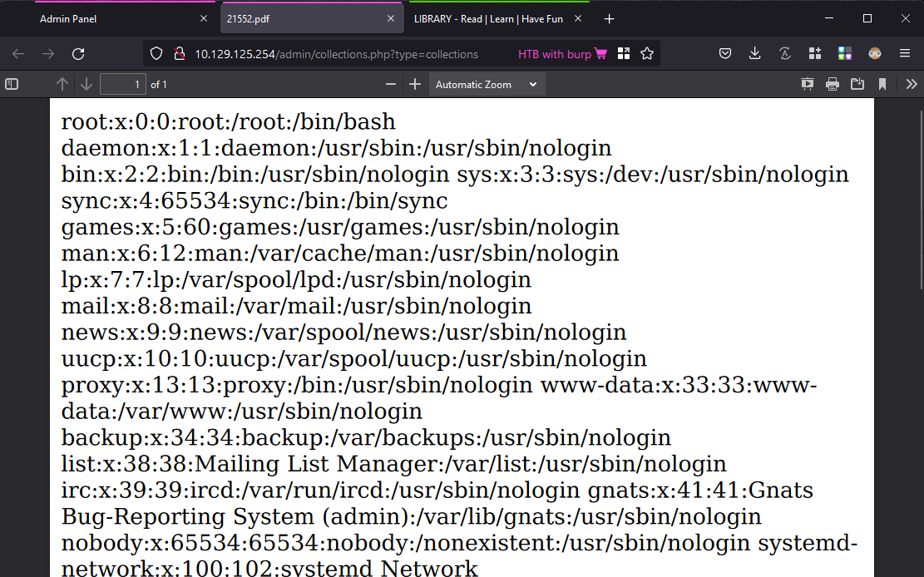Click the PDF print icon

pyautogui.click(x=832, y=84)
